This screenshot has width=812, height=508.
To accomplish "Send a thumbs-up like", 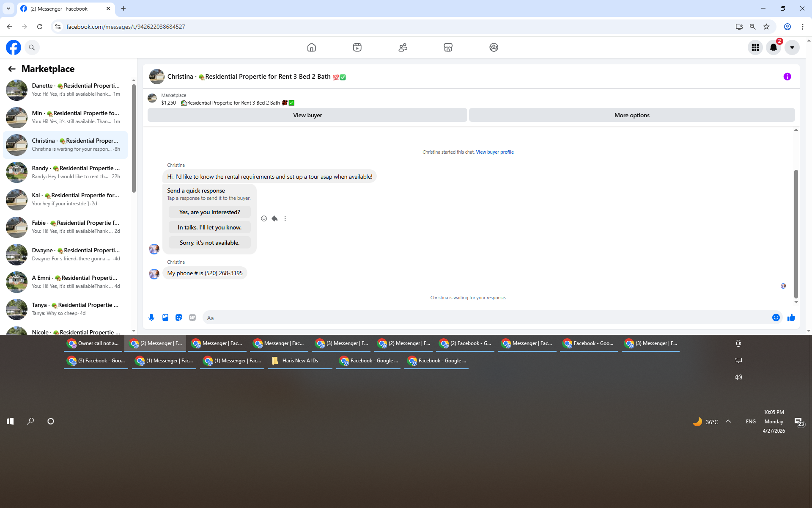I will pos(791,317).
